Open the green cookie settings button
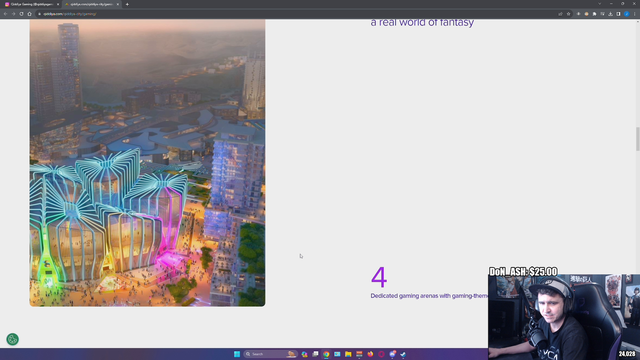 click(12, 339)
